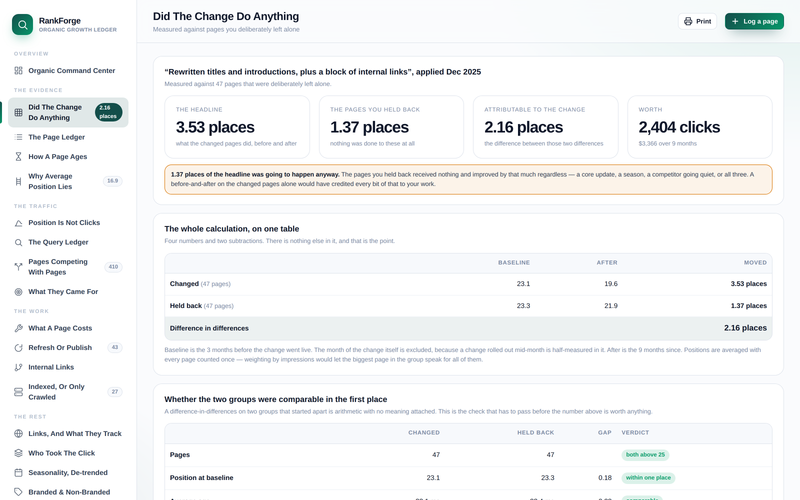Open Branded & Non-Branded page
The width and height of the screenshot is (800, 500).
point(68,492)
